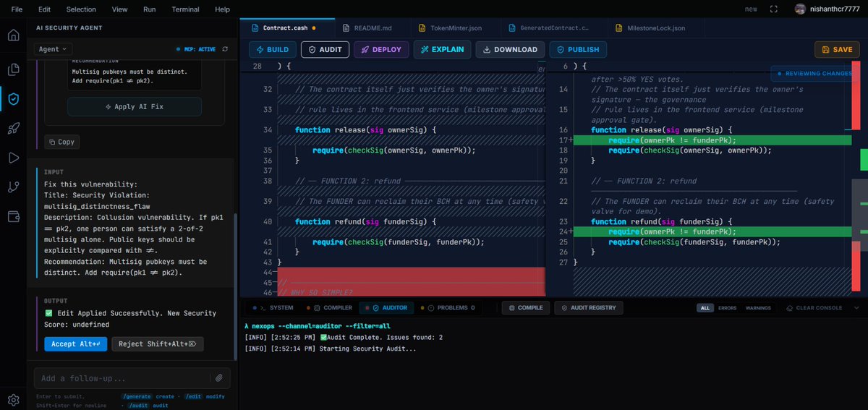
Task: Click the DOWNLOAD button
Action: point(510,49)
